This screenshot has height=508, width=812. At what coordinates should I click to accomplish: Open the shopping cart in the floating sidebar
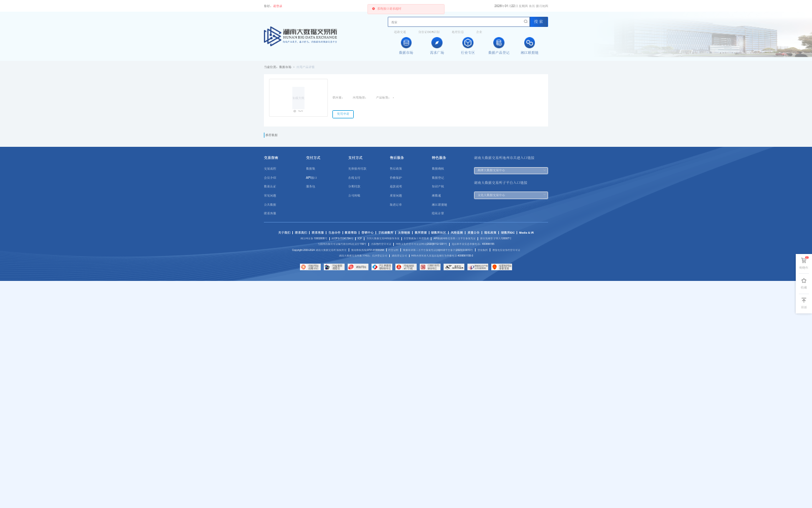click(x=804, y=261)
